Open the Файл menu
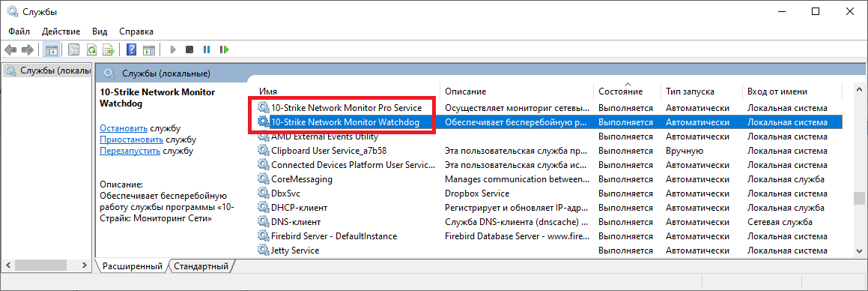The width and height of the screenshot is (868, 291). pyautogui.click(x=19, y=31)
